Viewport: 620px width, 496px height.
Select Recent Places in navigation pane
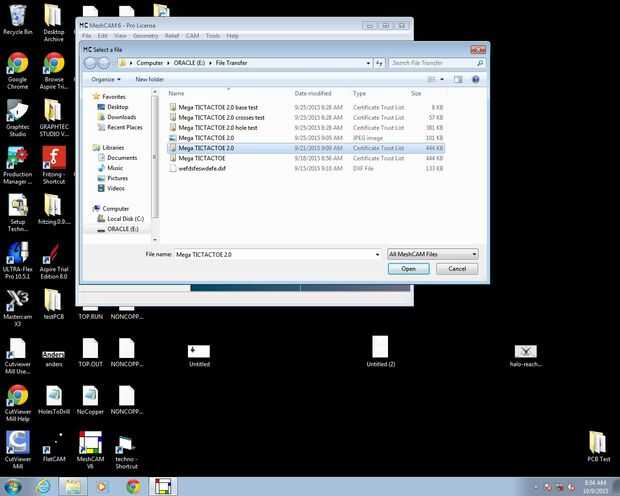click(x=120, y=127)
